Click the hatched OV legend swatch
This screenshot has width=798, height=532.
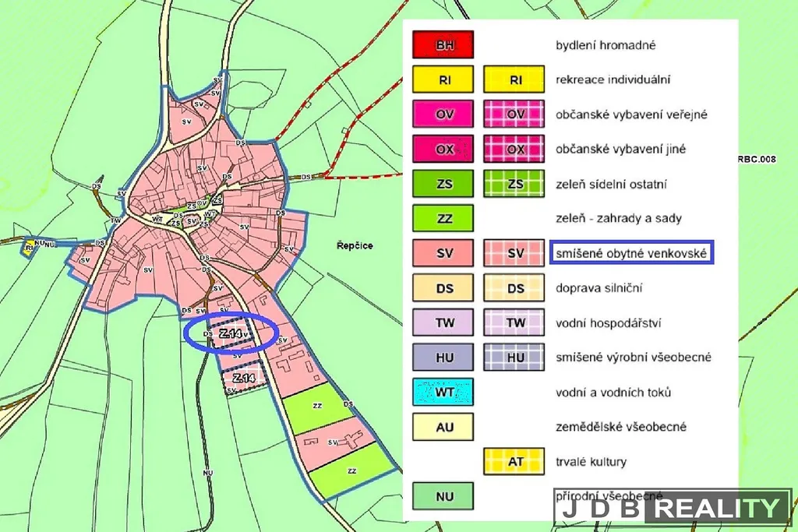(x=515, y=115)
